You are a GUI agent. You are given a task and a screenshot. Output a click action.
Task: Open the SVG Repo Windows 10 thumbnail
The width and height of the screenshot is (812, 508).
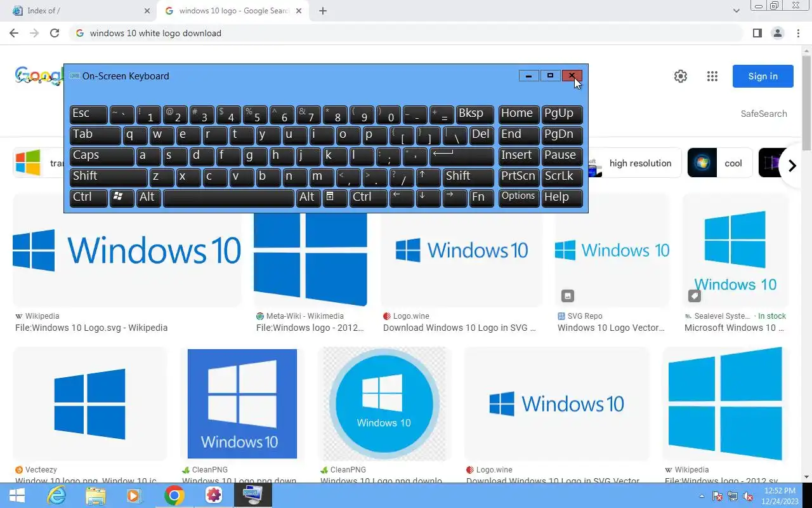click(612, 250)
